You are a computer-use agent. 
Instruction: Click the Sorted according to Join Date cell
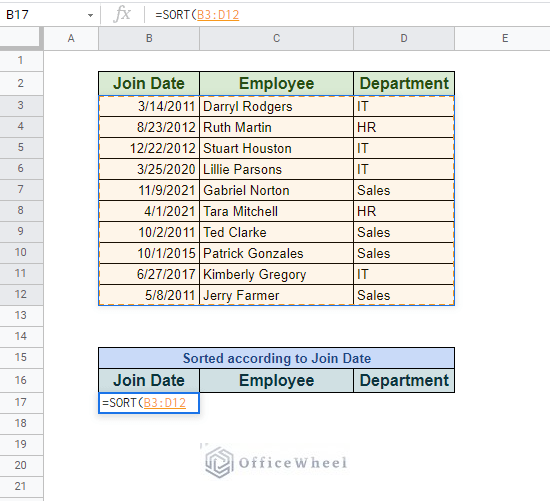coord(276,358)
